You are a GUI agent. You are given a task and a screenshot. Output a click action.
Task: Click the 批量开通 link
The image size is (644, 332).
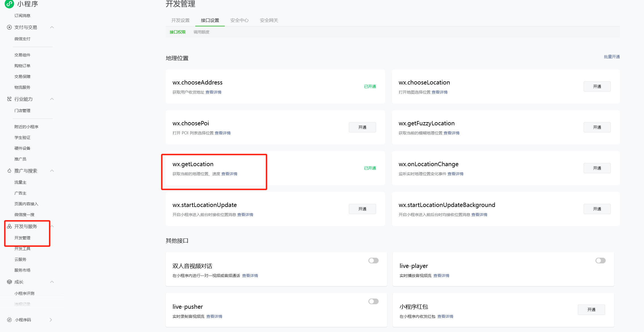pyautogui.click(x=612, y=57)
